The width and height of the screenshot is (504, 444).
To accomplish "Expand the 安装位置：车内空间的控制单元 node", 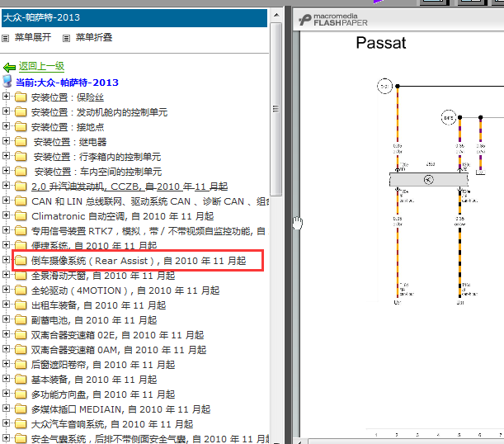I will tap(6, 170).
